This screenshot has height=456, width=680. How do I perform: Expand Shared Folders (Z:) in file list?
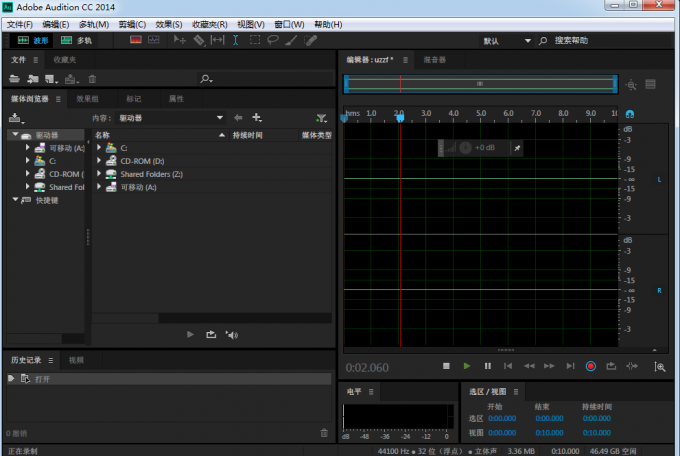tap(99, 174)
